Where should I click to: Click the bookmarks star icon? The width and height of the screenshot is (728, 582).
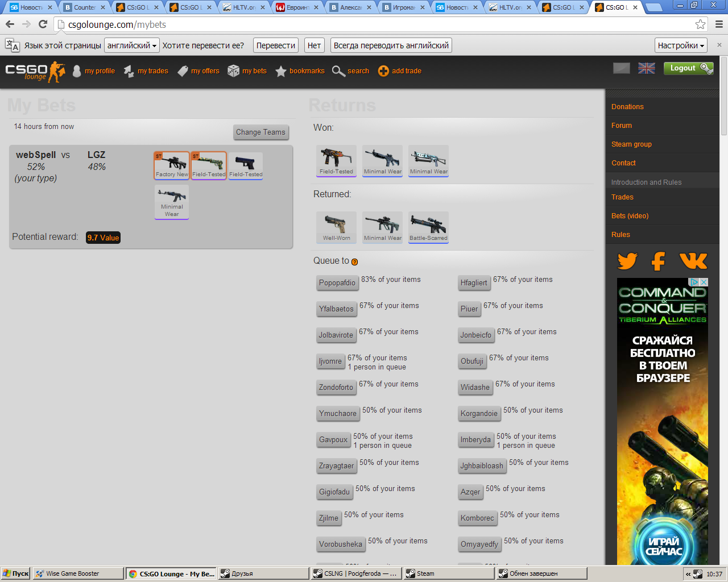(x=281, y=71)
